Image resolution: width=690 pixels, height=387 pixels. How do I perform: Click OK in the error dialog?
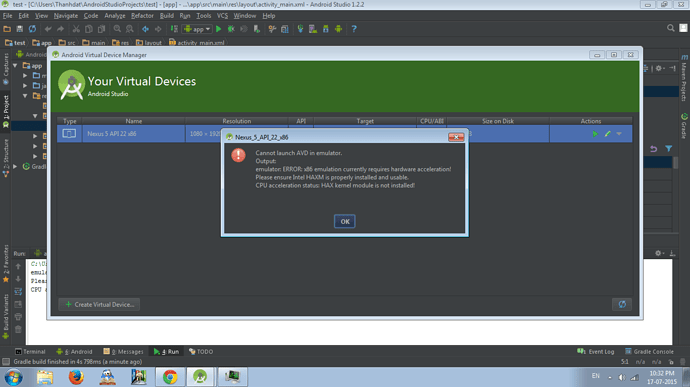345,221
